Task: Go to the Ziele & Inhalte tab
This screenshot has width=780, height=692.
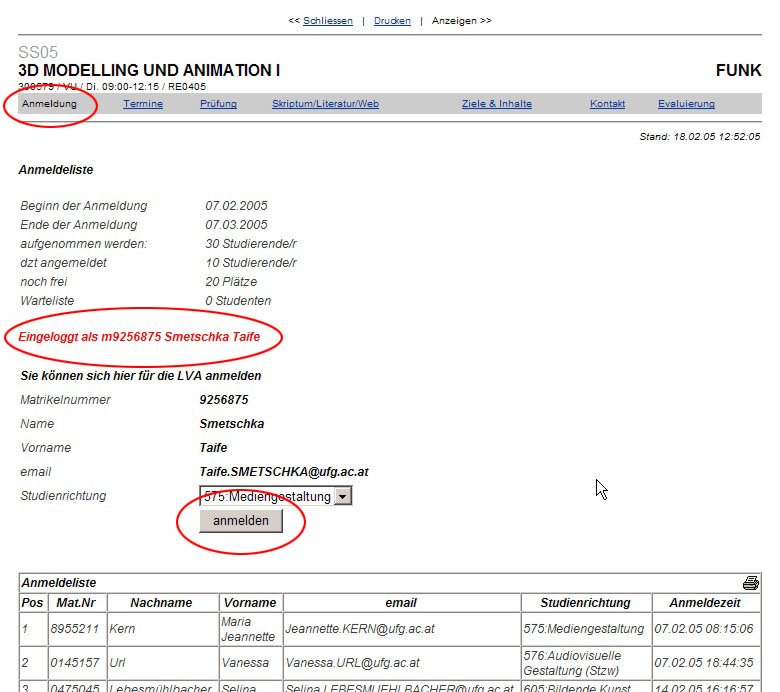Action: (x=496, y=104)
